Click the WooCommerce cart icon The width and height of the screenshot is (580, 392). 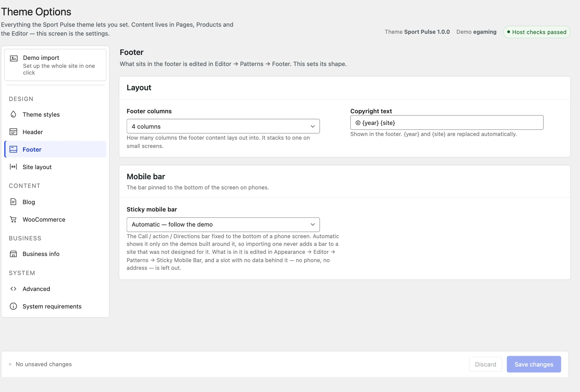point(13,219)
